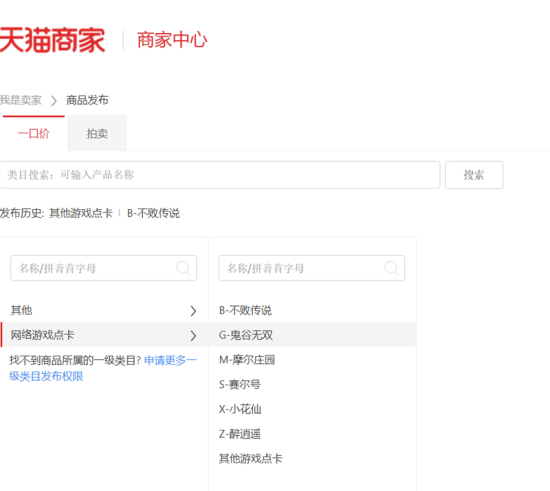The width and height of the screenshot is (550, 491).
Task: Click breadcrumb chevron after 我是卖家
Action: 54,101
